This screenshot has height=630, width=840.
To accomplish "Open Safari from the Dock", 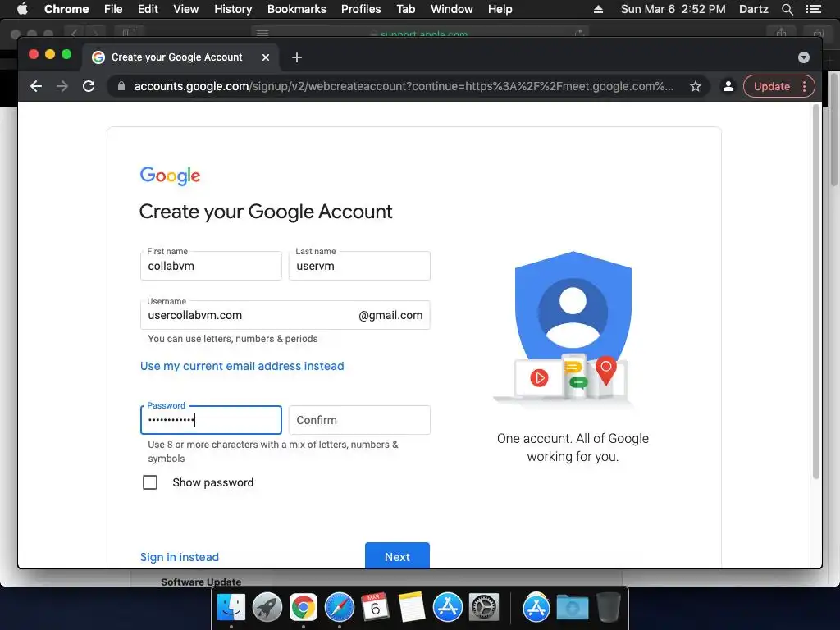I will coord(339,608).
